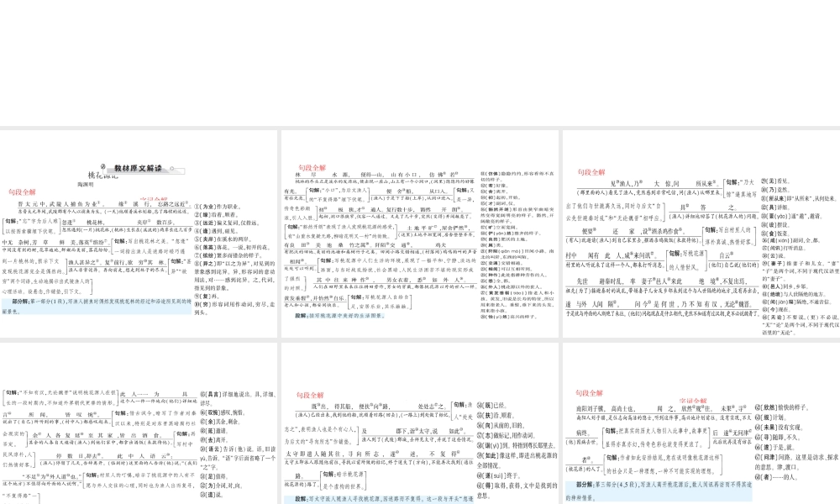Click red 句段全解 heading above 见渔人 line
This screenshot has height=504, width=840.
(x=591, y=172)
